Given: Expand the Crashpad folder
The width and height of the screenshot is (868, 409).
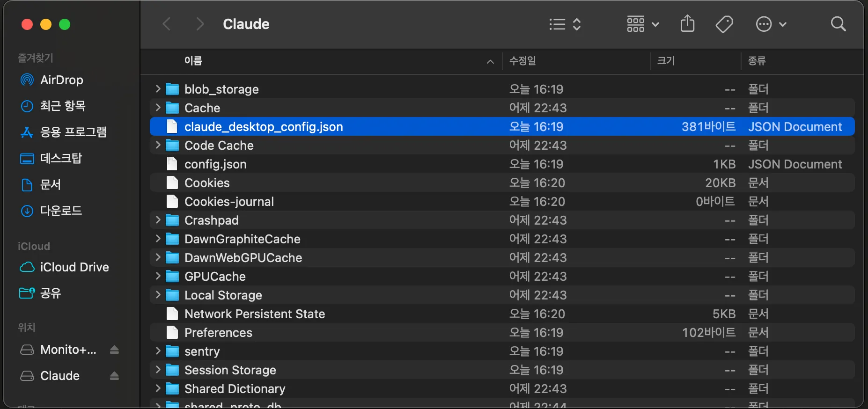Looking at the screenshot, I should pos(158,220).
